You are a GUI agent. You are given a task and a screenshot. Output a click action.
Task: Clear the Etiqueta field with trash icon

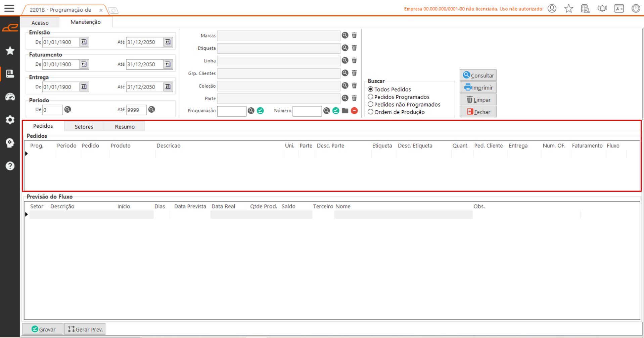click(354, 48)
